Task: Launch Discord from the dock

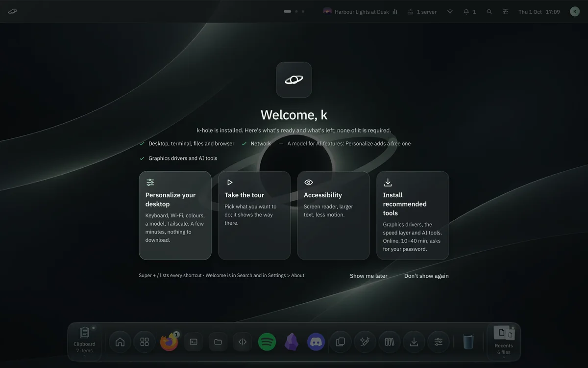Action: [316, 342]
